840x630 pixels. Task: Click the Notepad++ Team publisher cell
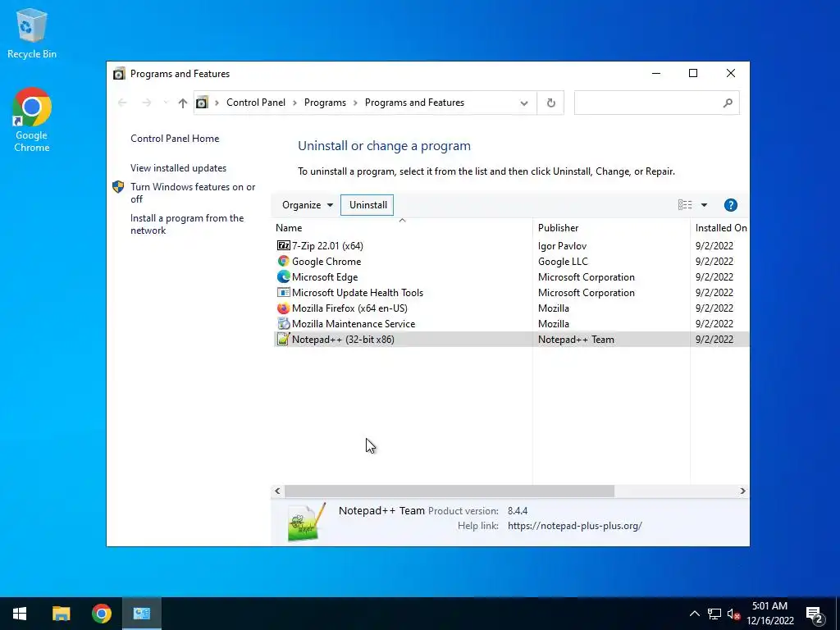pyautogui.click(x=576, y=339)
